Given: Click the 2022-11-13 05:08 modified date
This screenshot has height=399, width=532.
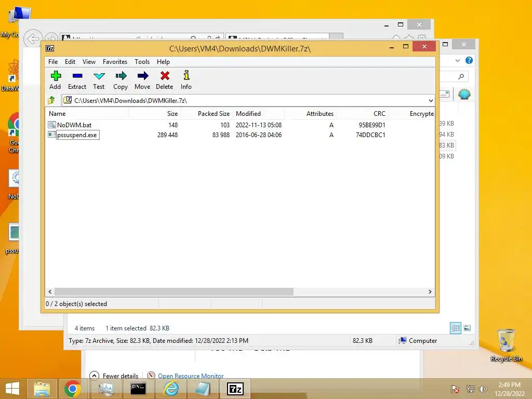Looking at the screenshot, I should (259, 125).
